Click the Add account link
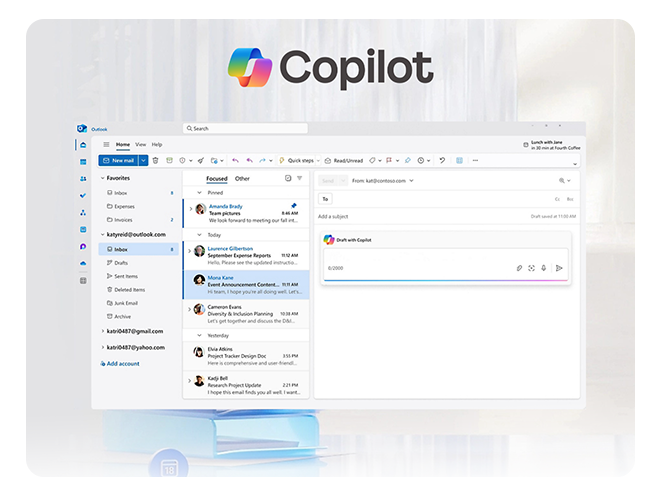This screenshot has height=496, width=660. [120, 363]
